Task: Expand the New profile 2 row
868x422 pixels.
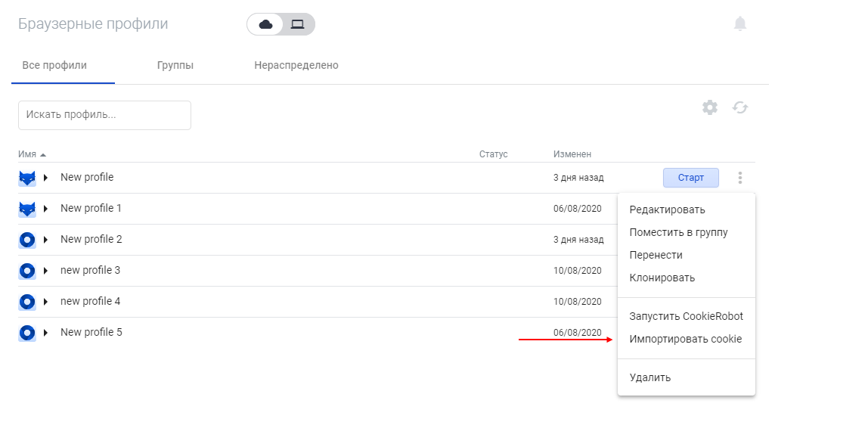Action: [46, 240]
